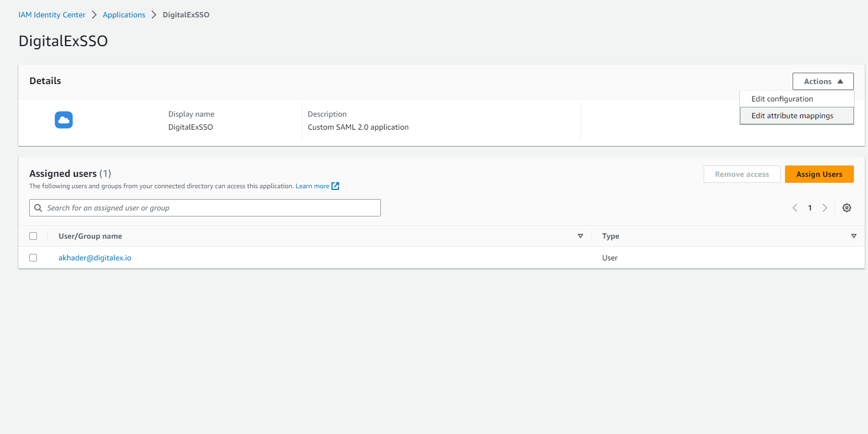This screenshot has height=434, width=868.
Task: Sort by User/Group name column arrow
Action: pyautogui.click(x=580, y=236)
